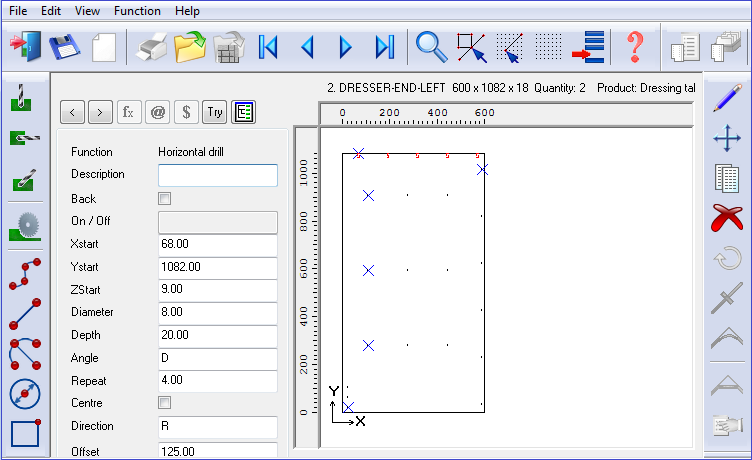Save with the floppy disk icon

[x=65, y=47]
